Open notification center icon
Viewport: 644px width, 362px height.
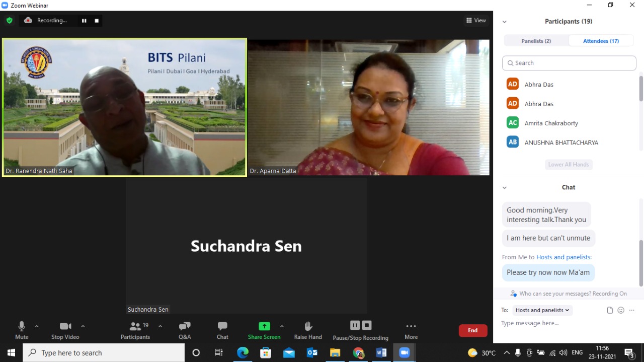629,352
